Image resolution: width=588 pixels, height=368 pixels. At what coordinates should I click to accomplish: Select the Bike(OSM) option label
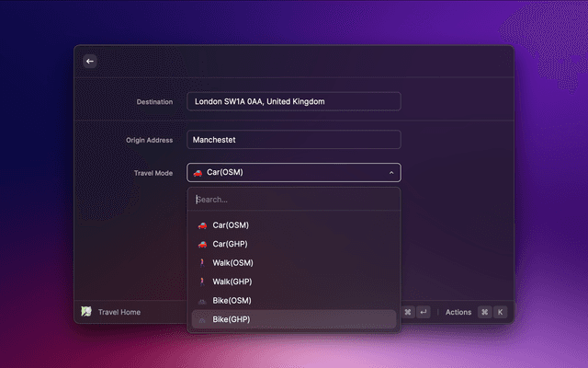pyautogui.click(x=232, y=301)
